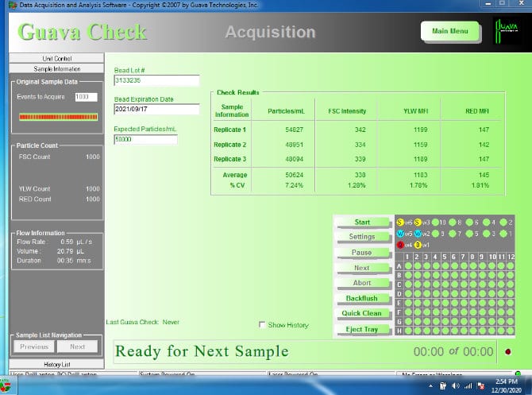Screen dimensions: 532x395
Task: Click the Bead Expiration Date field
Action: [156, 109]
